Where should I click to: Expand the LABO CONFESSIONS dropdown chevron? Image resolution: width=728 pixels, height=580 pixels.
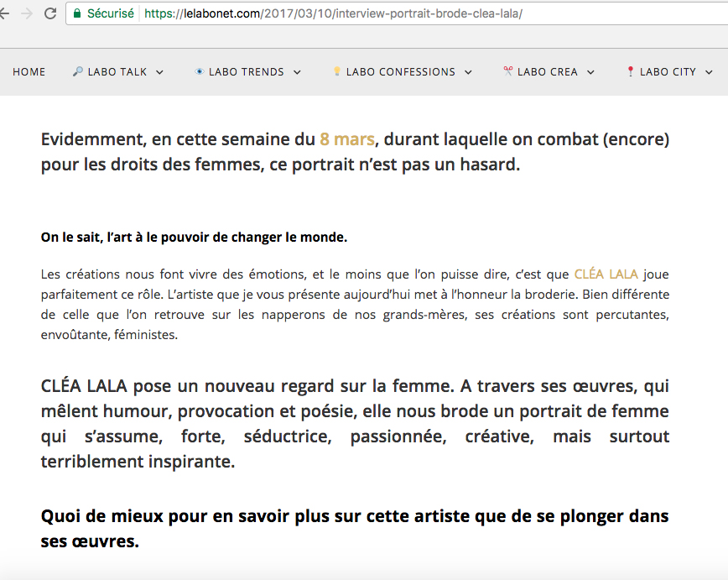click(x=468, y=72)
